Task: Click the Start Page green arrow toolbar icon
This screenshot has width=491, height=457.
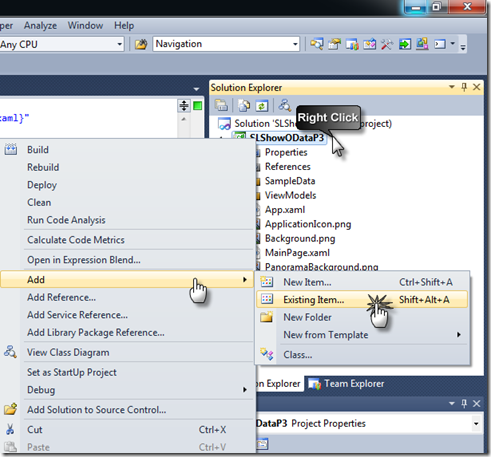Action: click(x=405, y=44)
